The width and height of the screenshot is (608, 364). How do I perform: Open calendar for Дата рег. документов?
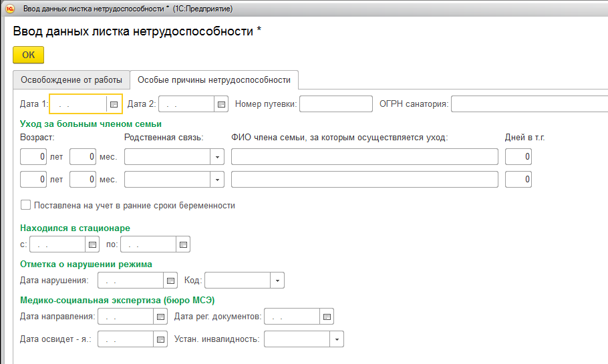click(326, 317)
